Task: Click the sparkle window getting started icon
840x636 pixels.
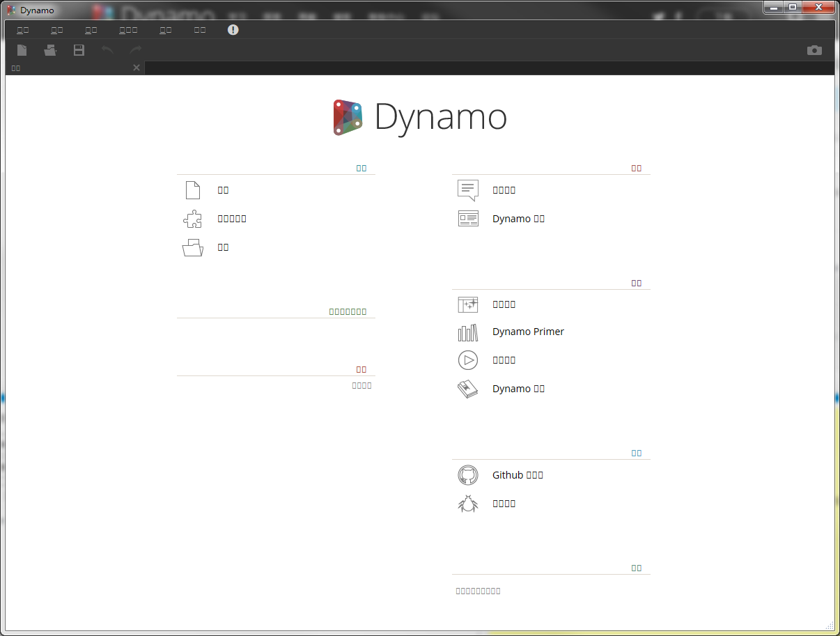Action: (x=468, y=304)
